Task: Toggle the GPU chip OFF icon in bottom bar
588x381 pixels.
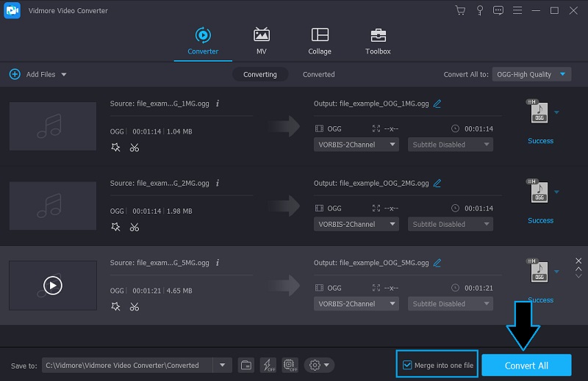Action: coord(290,365)
